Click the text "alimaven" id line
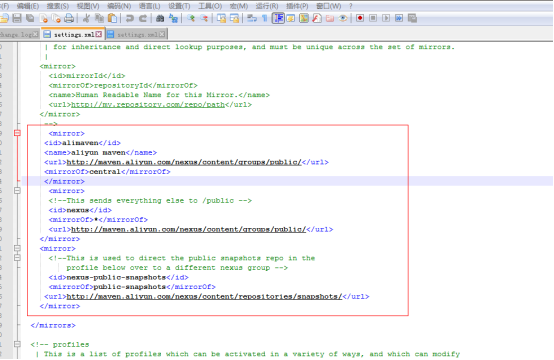Screen dimensions: 554x360 point(80,143)
